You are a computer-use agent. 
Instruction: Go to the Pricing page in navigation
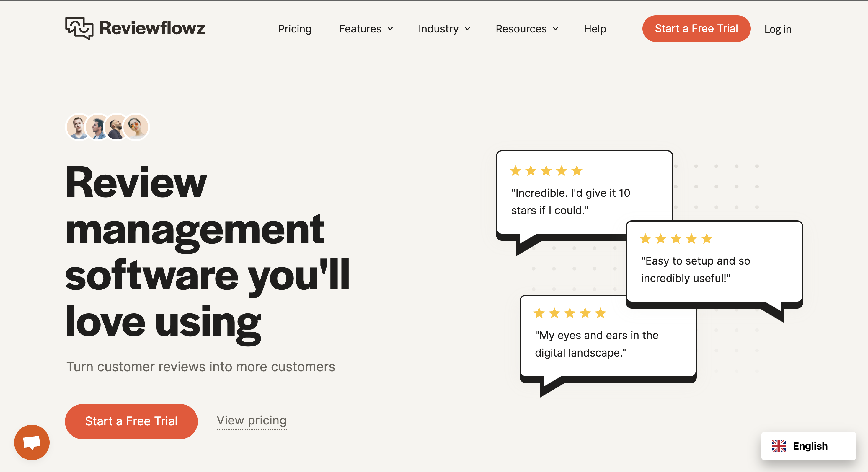[295, 29]
